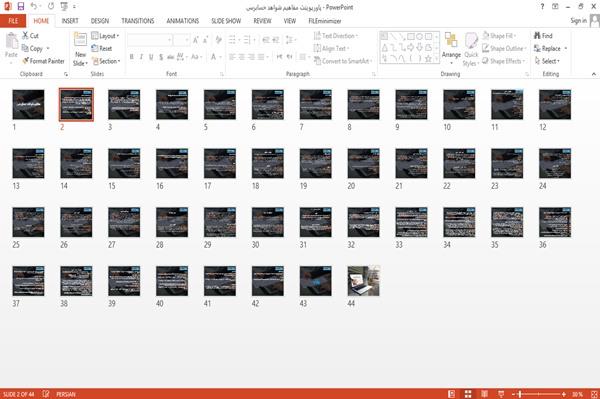Open the FILEminimizer tab

point(325,21)
